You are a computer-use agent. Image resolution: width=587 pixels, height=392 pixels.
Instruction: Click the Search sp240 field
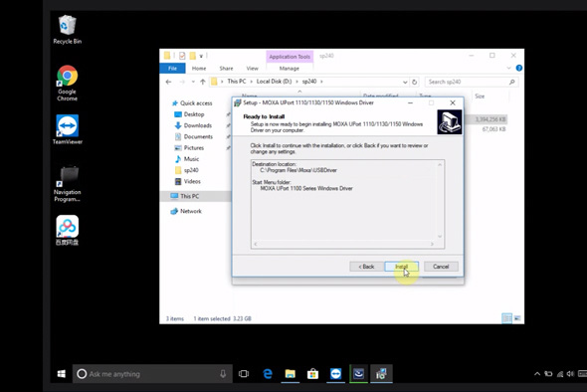click(x=472, y=82)
